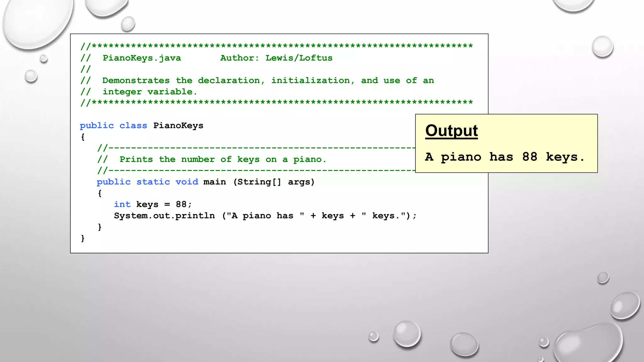This screenshot has height=362, width=644.
Task: Click the 'Author: Lewis/Loftus' comment text
Action: point(276,58)
